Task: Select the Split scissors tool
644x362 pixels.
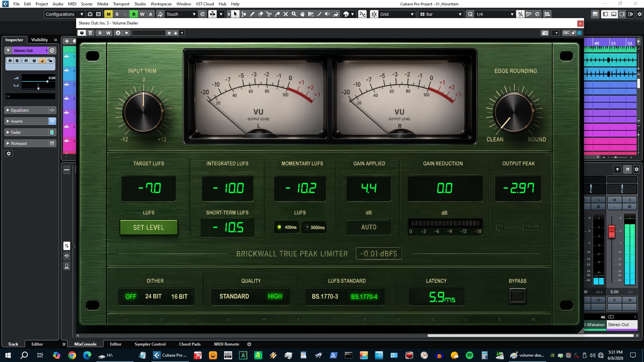Action: [x=269, y=14]
